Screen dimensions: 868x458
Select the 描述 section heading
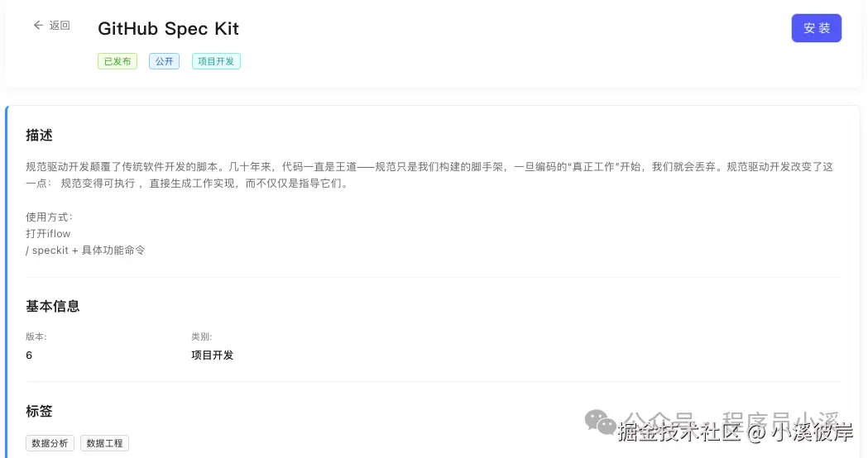(40, 135)
